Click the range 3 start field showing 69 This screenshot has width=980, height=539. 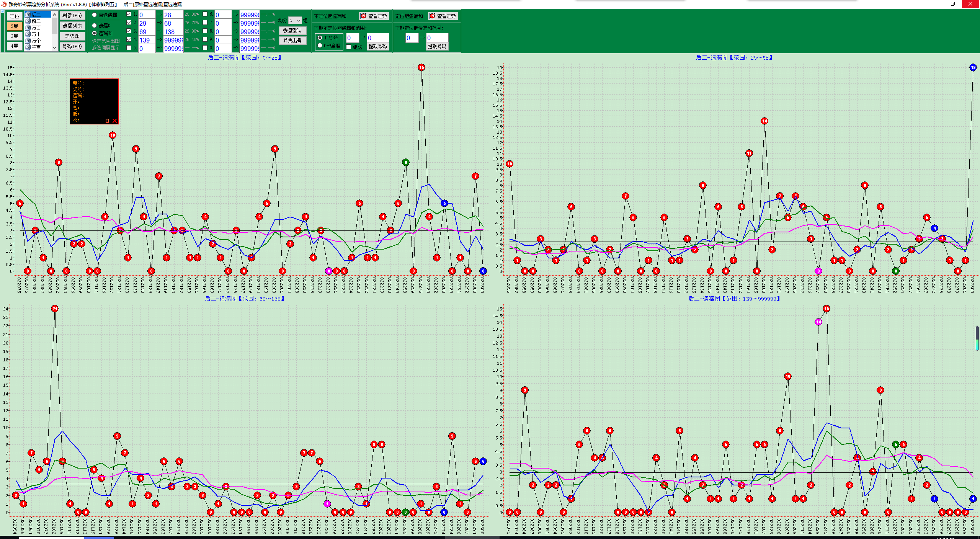tap(147, 32)
